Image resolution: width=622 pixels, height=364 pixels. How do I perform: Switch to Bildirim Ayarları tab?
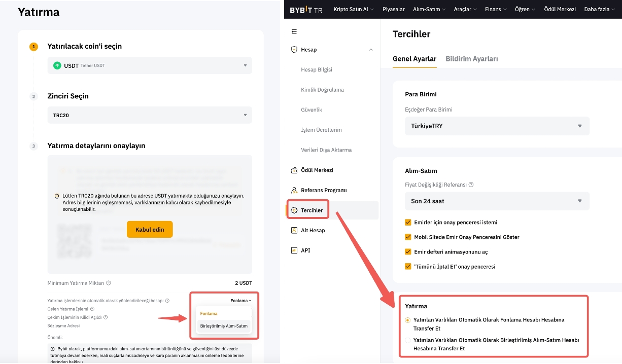click(471, 59)
